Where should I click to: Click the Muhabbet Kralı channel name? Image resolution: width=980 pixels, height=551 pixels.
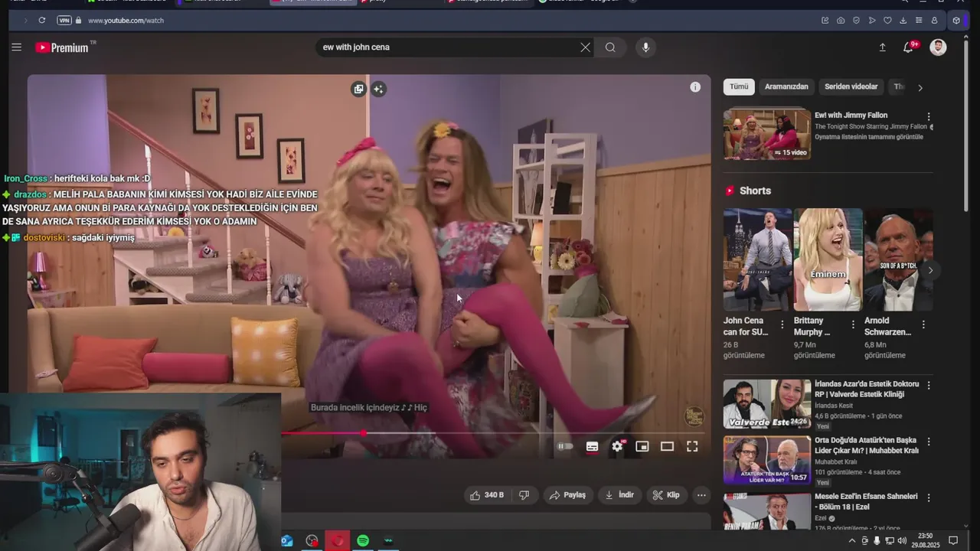(835, 462)
